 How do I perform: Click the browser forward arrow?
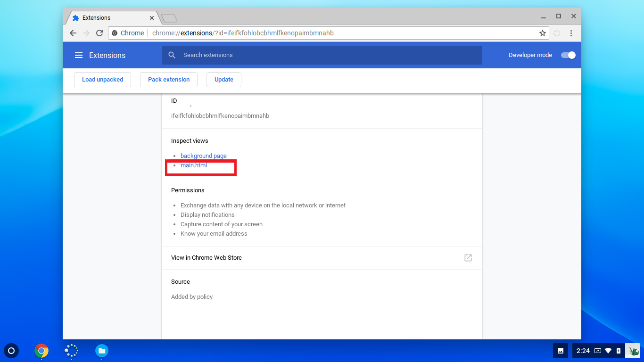(86, 33)
